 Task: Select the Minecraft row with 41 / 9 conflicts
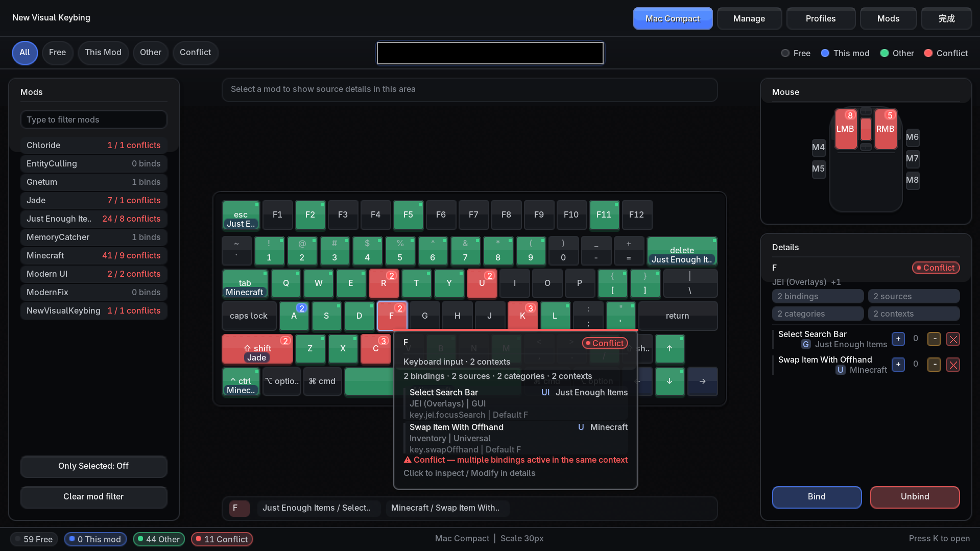pyautogui.click(x=94, y=256)
